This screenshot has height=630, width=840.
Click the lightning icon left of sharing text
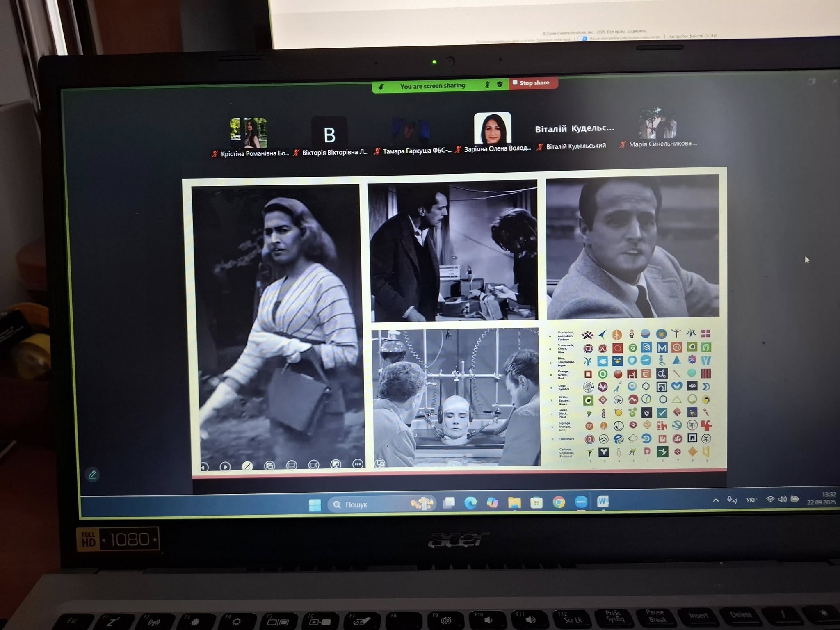pos(381,87)
